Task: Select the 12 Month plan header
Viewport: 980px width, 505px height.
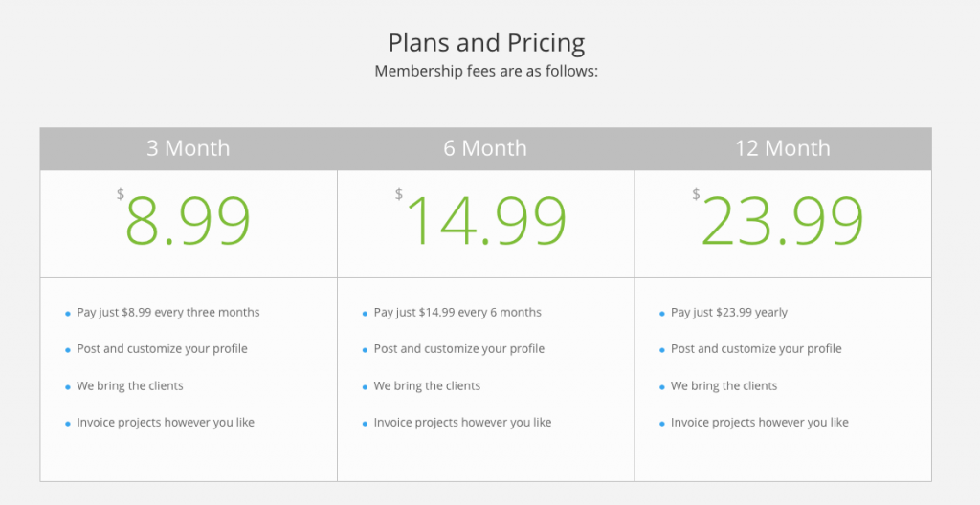Action: (783, 149)
